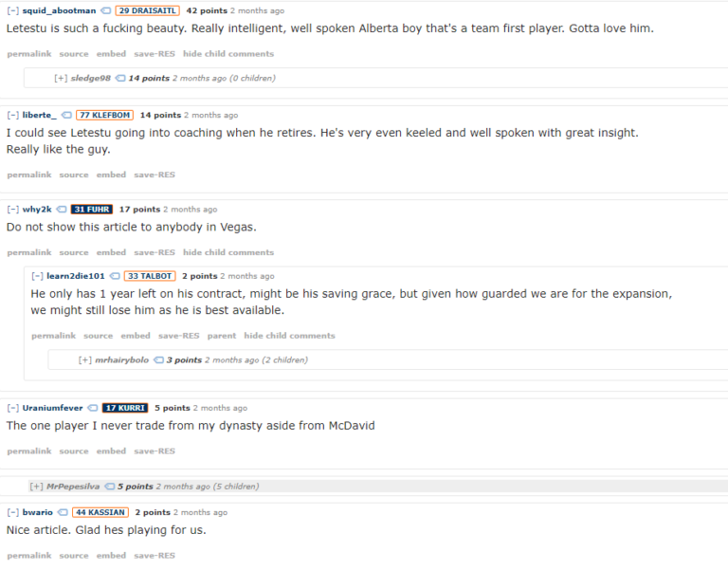Go to parent of learn2die101's comment
Screen dimensions: 728x570
pyautogui.click(x=222, y=336)
